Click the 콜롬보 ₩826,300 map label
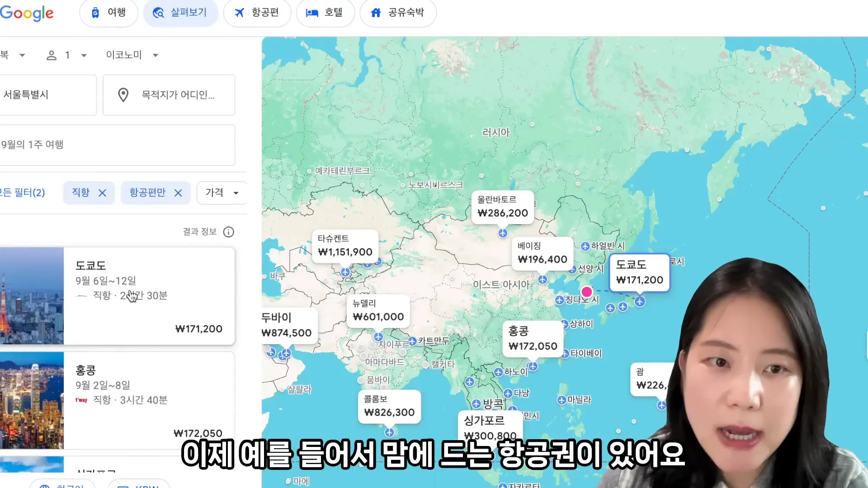The width and height of the screenshot is (868, 488). click(389, 407)
